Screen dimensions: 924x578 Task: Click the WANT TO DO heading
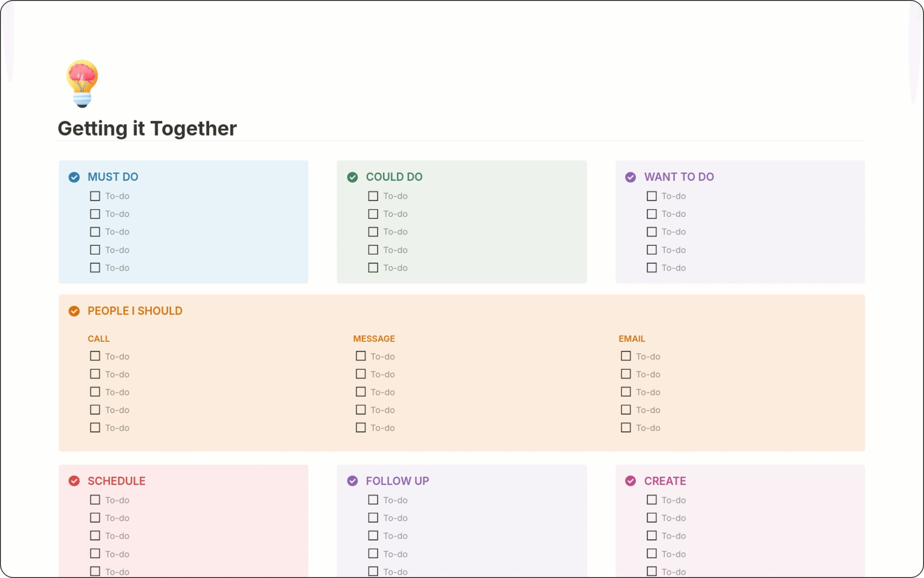(x=679, y=177)
